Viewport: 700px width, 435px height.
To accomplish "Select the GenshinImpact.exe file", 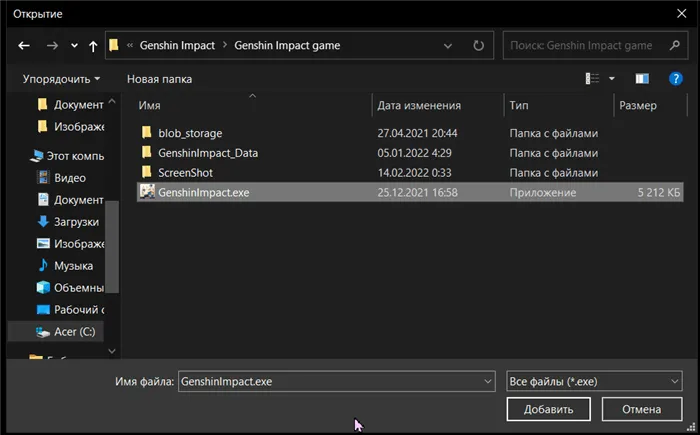I will pyautogui.click(x=203, y=192).
